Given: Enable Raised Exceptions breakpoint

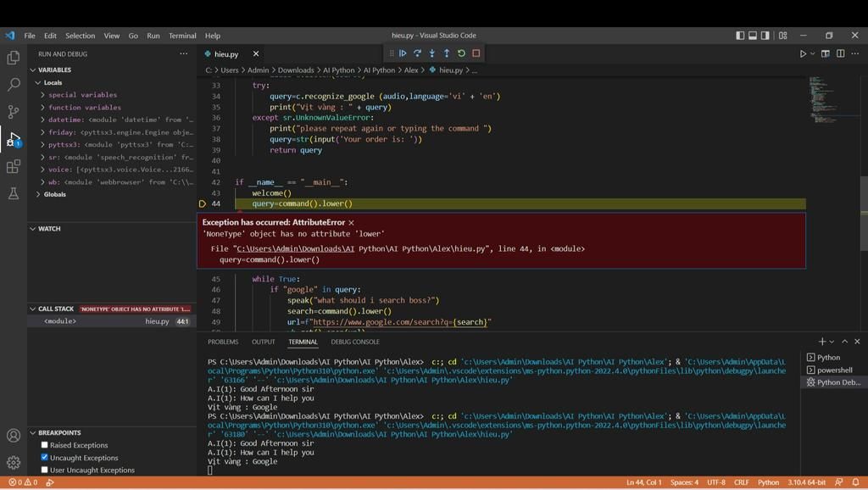Looking at the screenshot, I should tap(44, 445).
